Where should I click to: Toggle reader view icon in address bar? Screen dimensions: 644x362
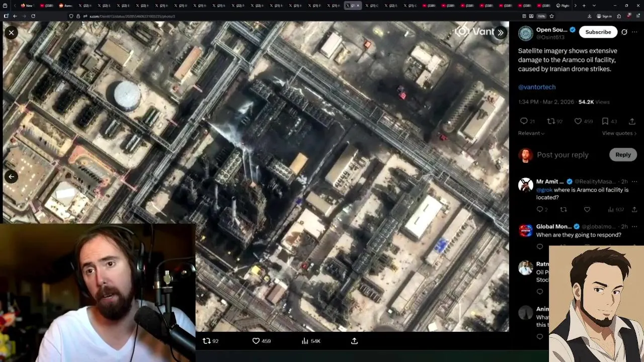[523, 16]
